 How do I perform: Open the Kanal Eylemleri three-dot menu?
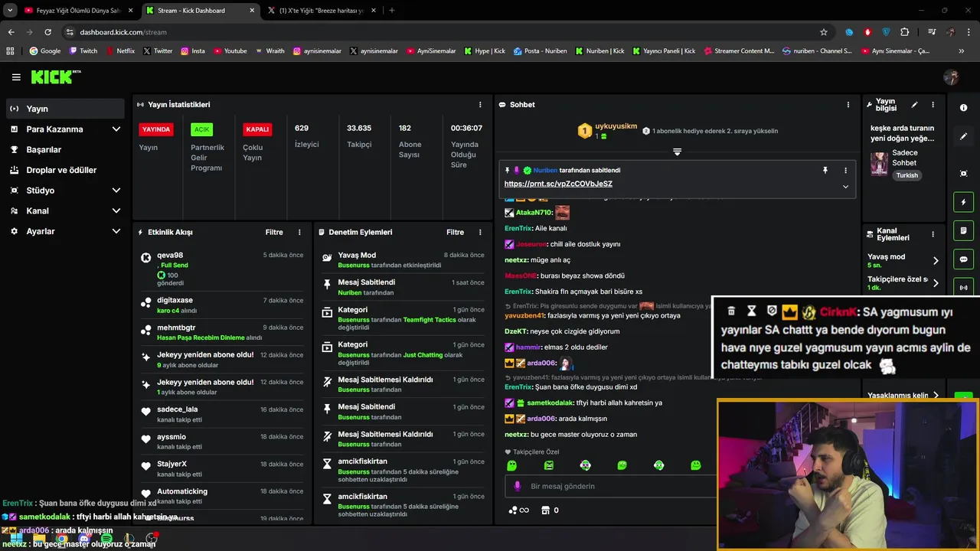tap(933, 234)
